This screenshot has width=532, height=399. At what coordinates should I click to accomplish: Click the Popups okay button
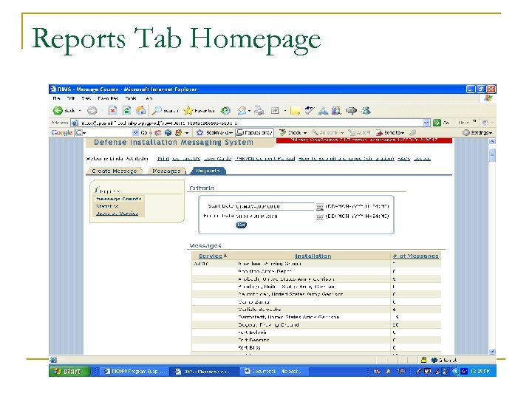254,133
